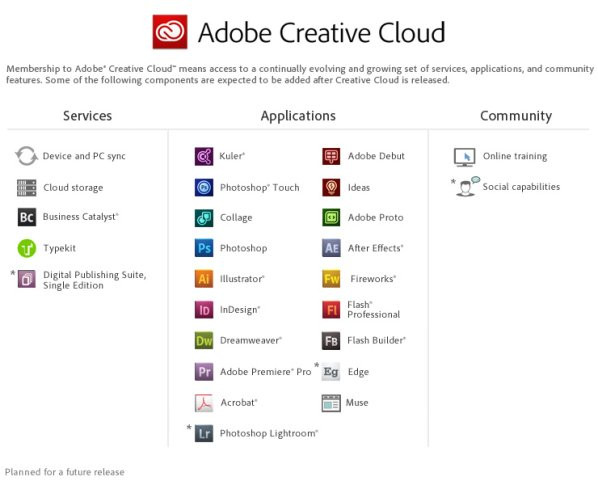Screen dimensions: 598x485
Task: Click the green Typekit icon
Action: tap(27, 248)
